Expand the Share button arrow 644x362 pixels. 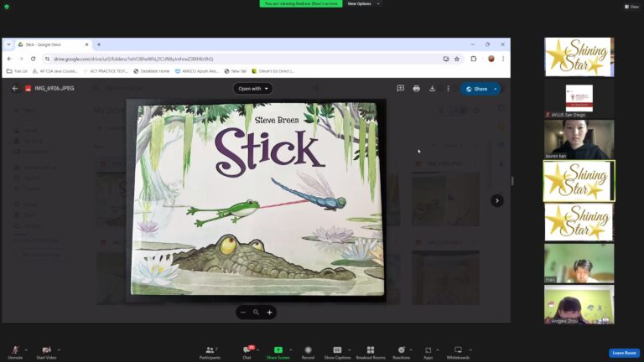point(496,89)
